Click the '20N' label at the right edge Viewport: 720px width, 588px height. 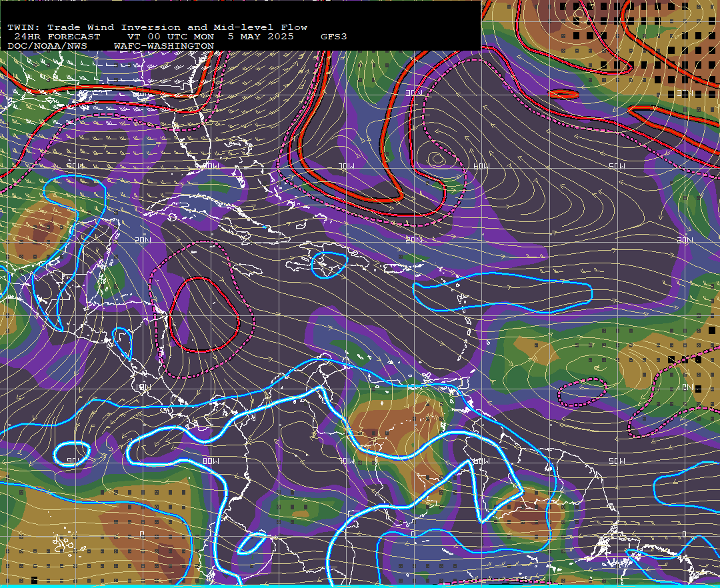pos(685,240)
